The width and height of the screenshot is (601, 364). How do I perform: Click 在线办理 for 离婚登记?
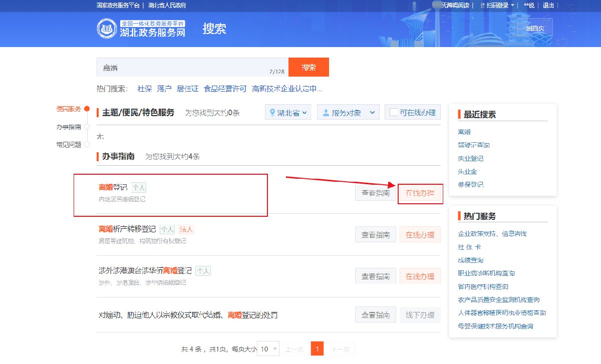pos(420,193)
